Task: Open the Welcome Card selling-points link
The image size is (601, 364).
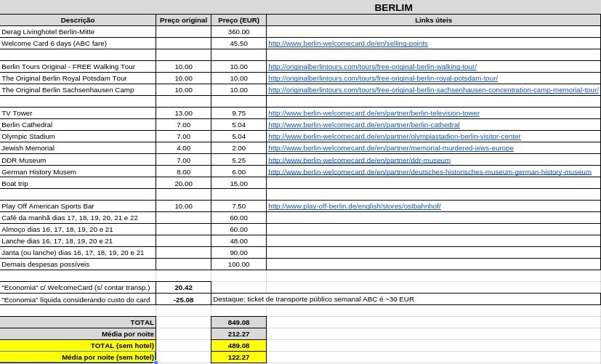Action: [x=347, y=44]
